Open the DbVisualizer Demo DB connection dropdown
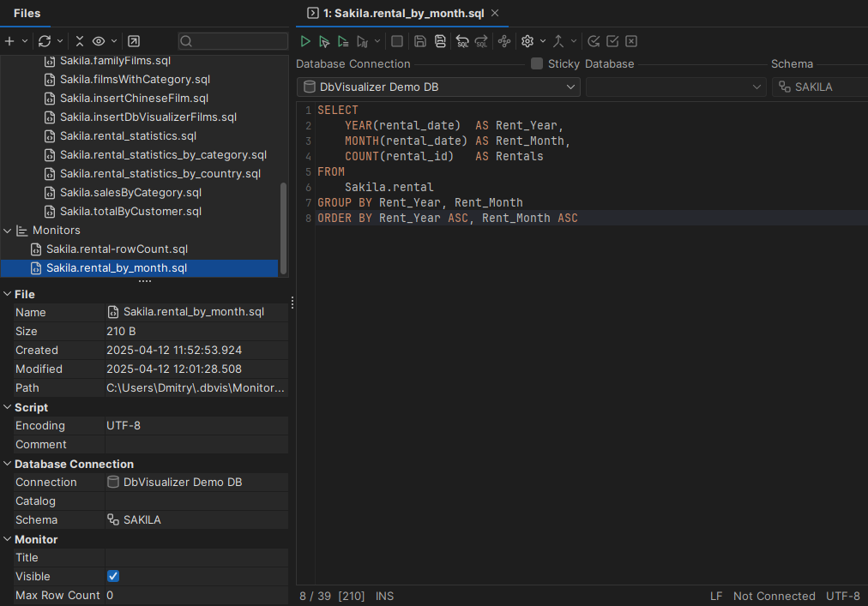 click(572, 87)
